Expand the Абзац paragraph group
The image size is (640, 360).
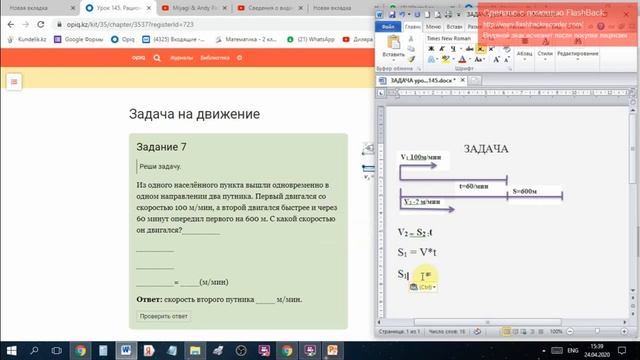point(524,56)
